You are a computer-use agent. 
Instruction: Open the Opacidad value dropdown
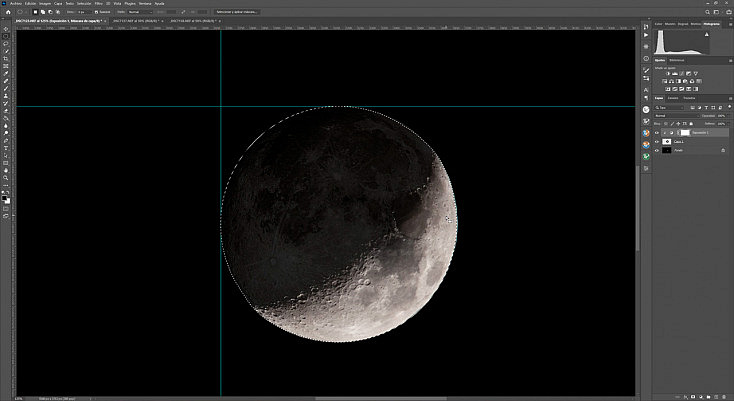click(x=728, y=116)
